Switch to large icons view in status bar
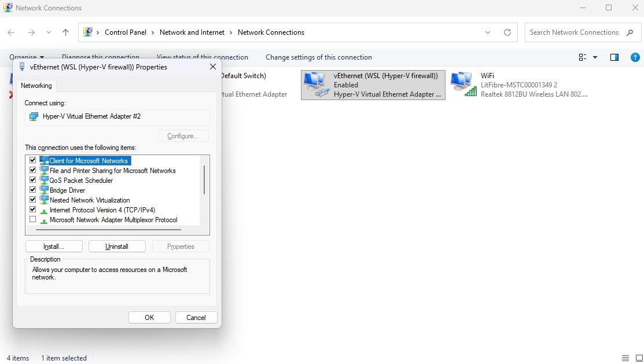Image resolution: width=644 pixels, height=364 pixels. (638, 358)
